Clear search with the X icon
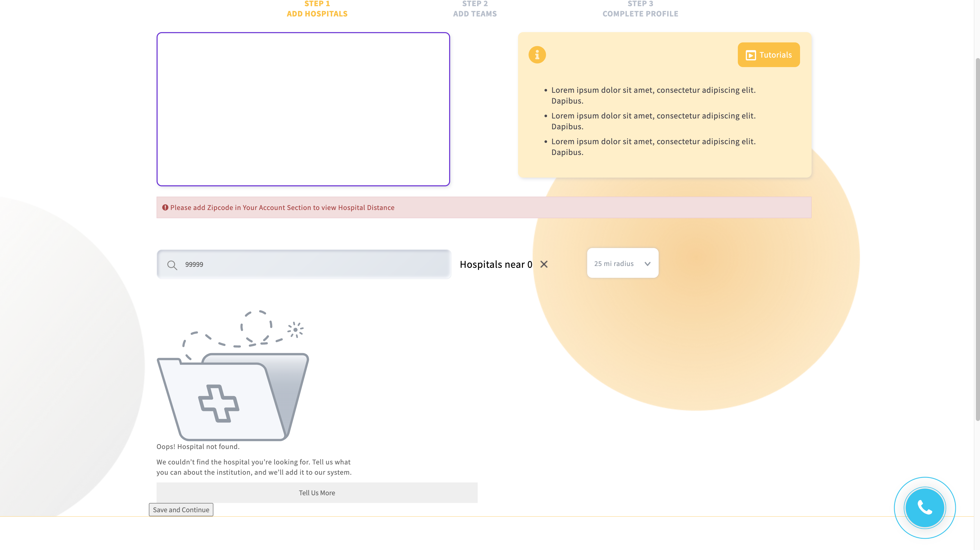The height and width of the screenshot is (550, 980). click(x=544, y=264)
